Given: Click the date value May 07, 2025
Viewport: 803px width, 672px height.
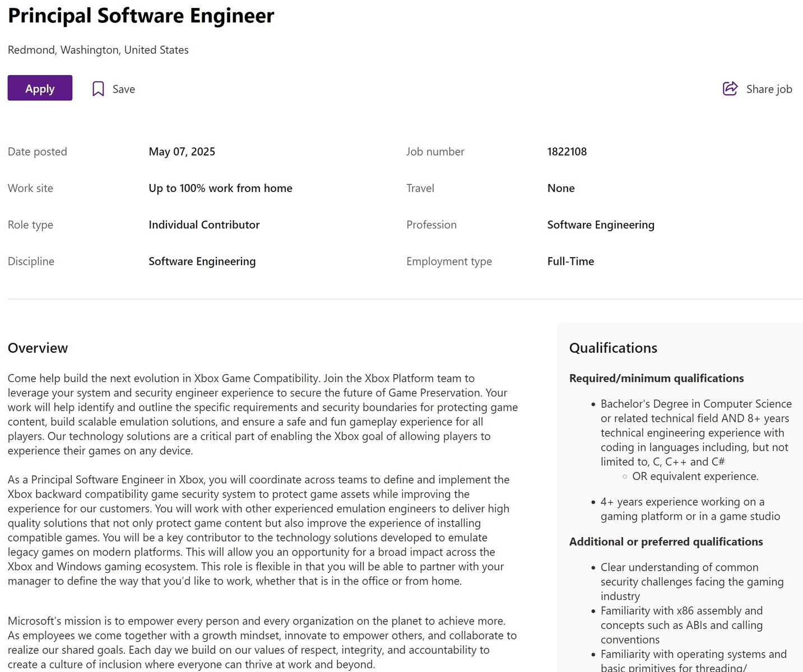Looking at the screenshot, I should 182,152.
